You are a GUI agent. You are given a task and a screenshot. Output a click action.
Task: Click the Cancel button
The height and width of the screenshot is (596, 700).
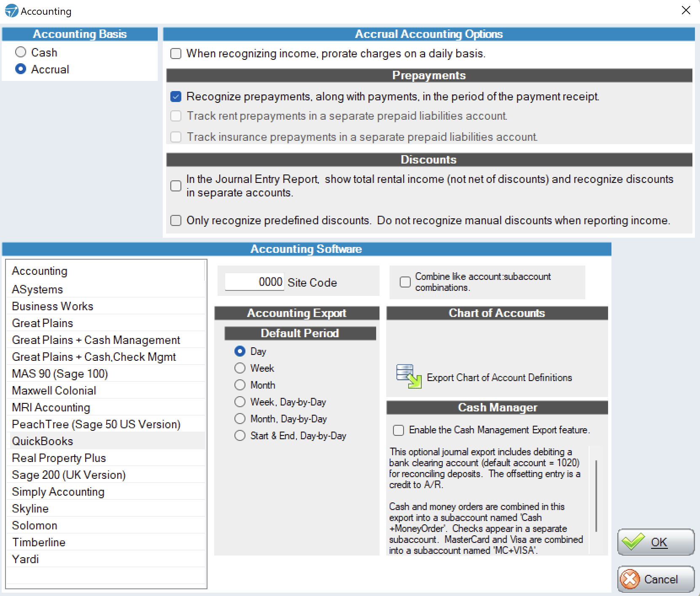pos(656,579)
